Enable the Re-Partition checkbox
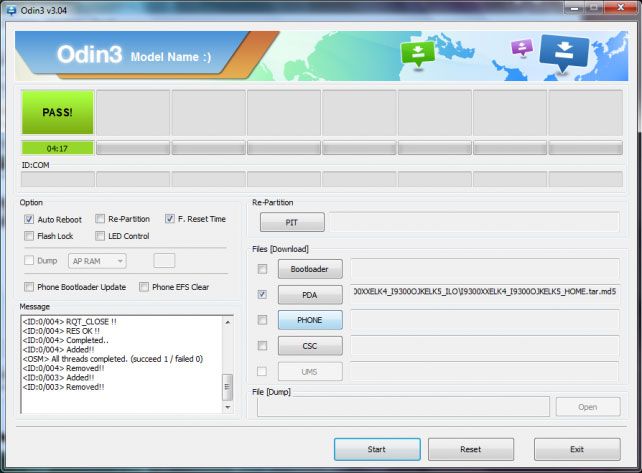This screenshot has width=642, height=473. click(99, 219)
